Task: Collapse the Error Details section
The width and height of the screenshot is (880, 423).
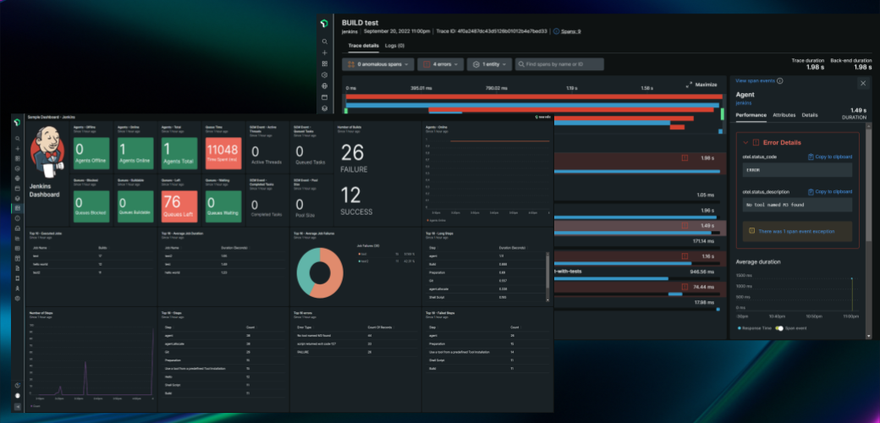Action: click(x=742, y=144)
